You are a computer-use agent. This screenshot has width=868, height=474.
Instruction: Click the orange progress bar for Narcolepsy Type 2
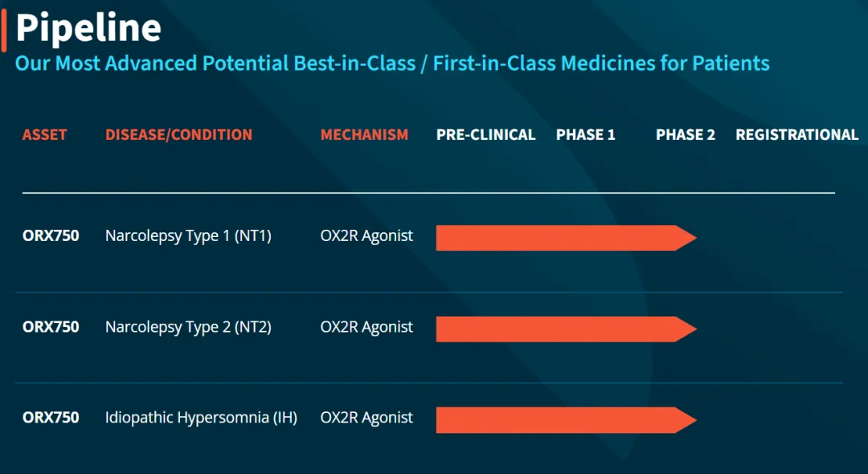click(x=563, y=329)
